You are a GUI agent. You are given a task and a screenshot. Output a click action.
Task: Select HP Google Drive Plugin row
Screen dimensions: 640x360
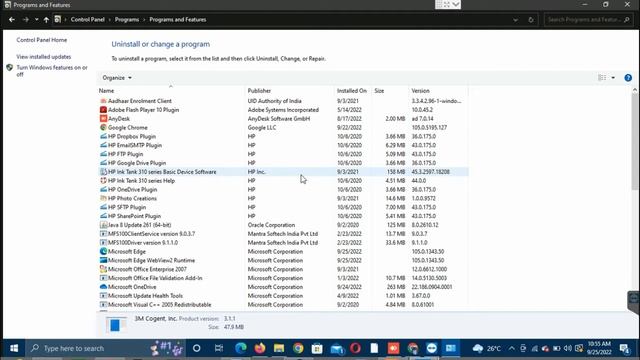[283, 163]
